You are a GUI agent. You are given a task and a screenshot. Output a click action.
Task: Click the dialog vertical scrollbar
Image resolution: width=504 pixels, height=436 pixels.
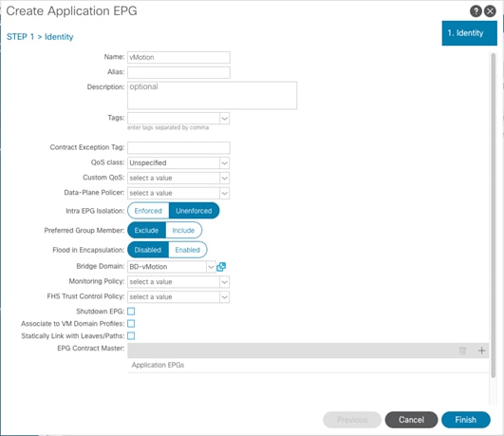(x=493, y=216)
